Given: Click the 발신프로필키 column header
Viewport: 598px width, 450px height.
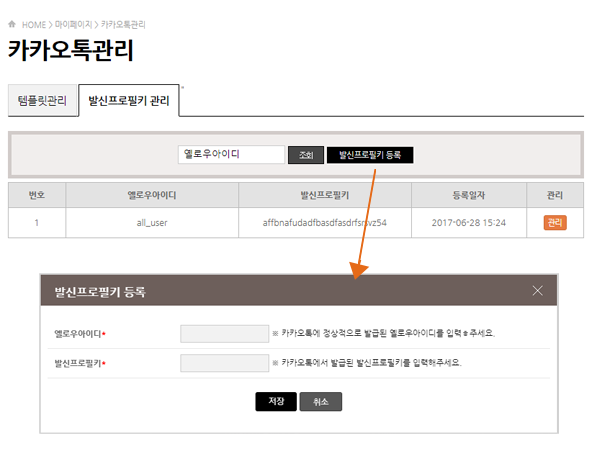Looking at the screenshot, I should (325, 195).
